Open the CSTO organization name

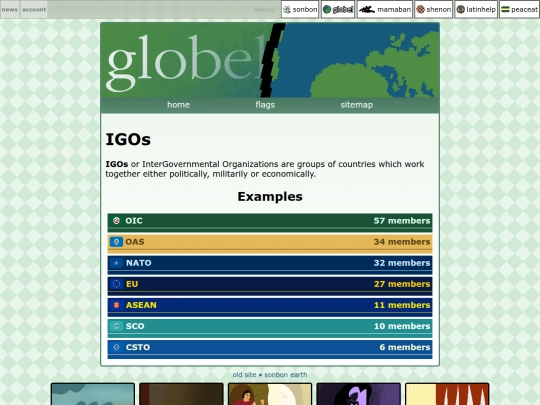click(x=138, y=347)
